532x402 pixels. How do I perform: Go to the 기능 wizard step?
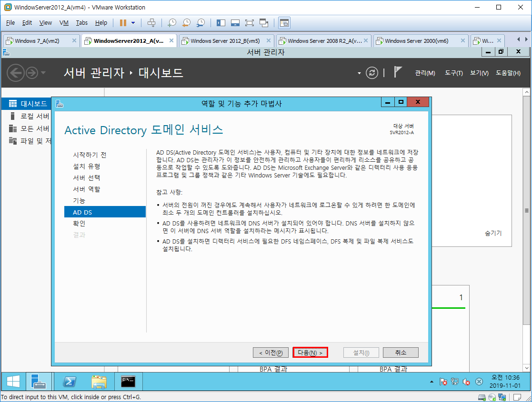[79, 201]
